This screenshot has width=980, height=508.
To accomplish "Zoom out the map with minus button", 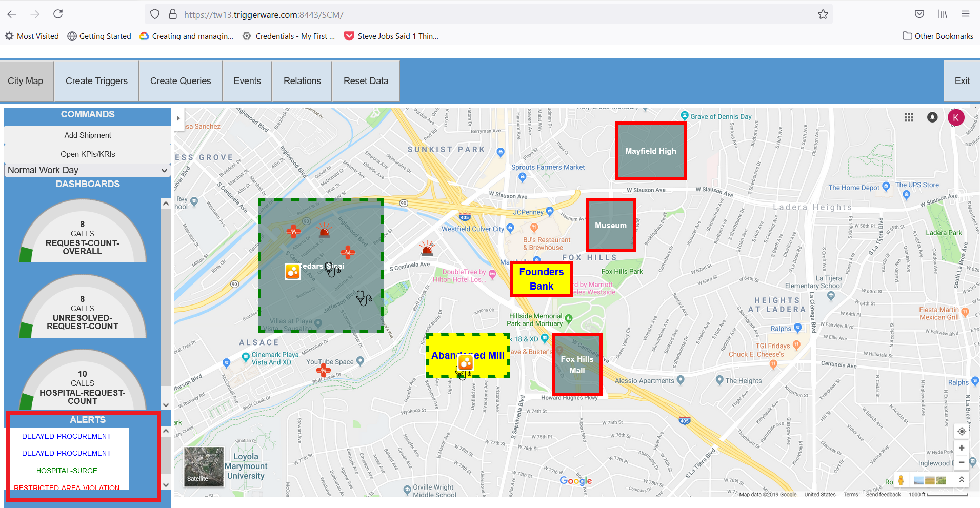I will pos(962,462).
